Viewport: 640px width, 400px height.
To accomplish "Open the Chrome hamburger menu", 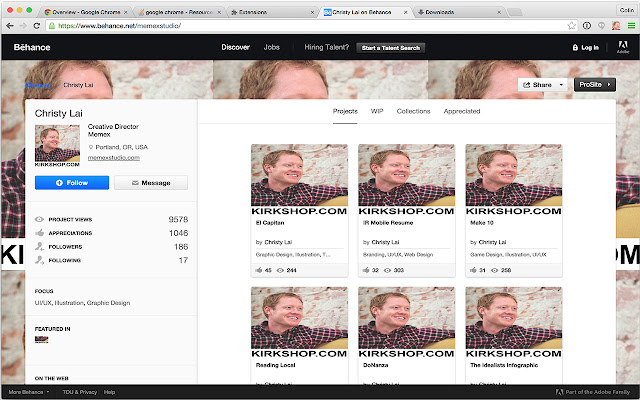I will (631, 26).
